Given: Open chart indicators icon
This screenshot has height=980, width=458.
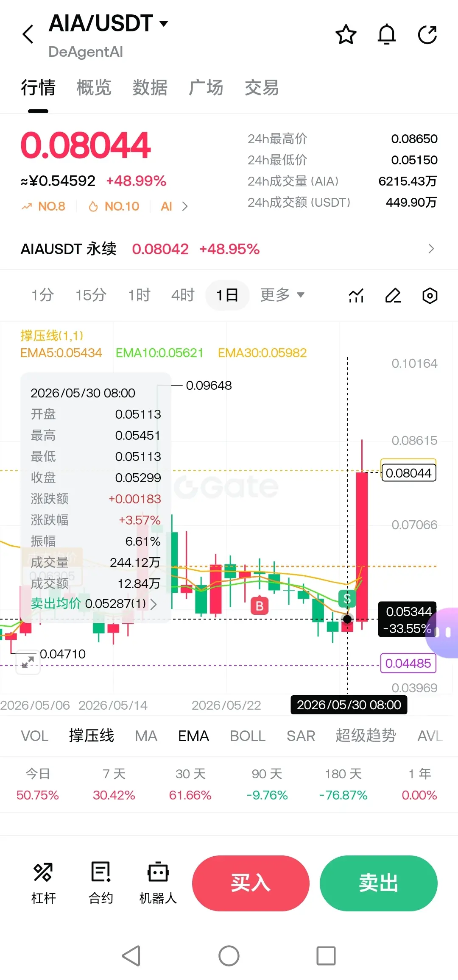Looking at the screenshot, I should 356,295.
